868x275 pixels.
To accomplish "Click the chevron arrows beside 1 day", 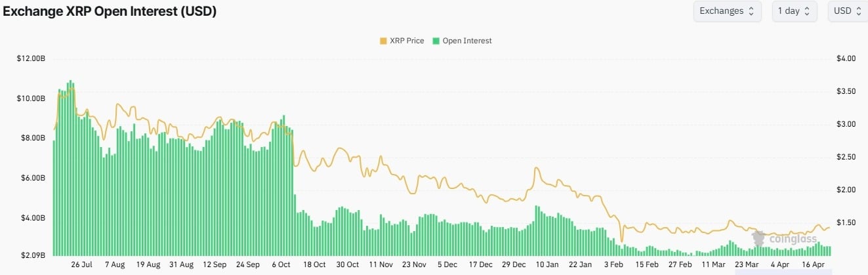I will 807,11.
